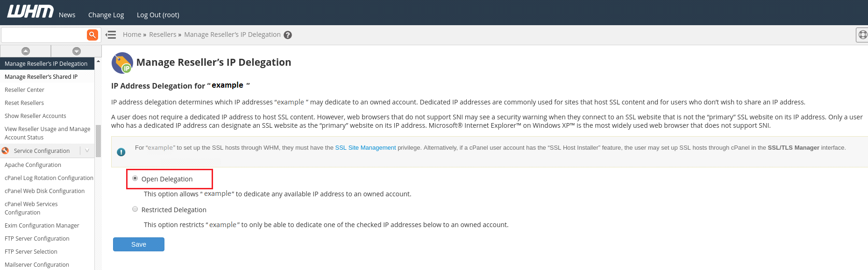Click the orange search magnifier button
The image size is (868, 270).
click(92, 35)
